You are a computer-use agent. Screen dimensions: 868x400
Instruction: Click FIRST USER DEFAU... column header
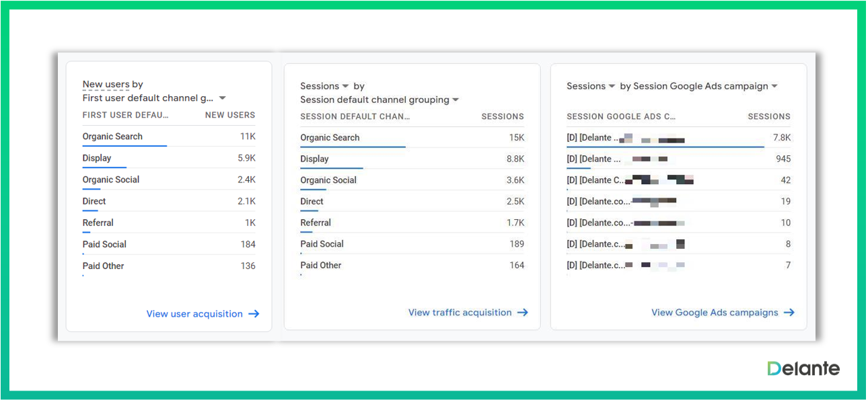pos(125,115)
